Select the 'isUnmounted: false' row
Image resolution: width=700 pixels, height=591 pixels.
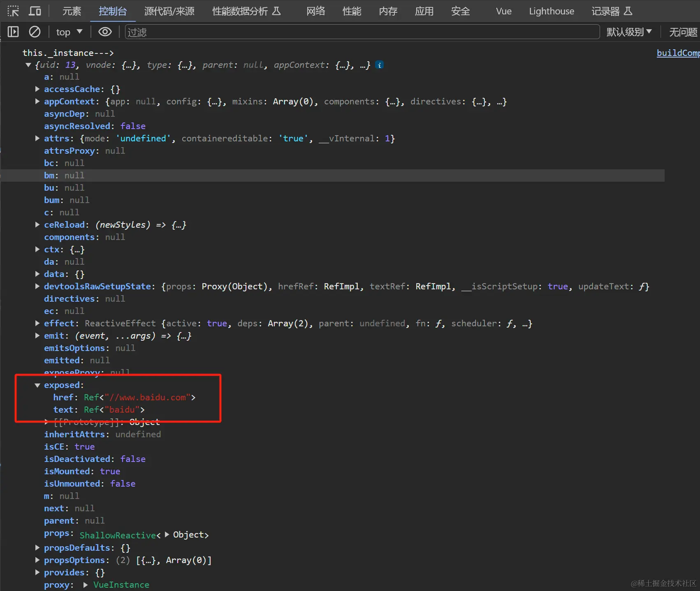(90, 484)
